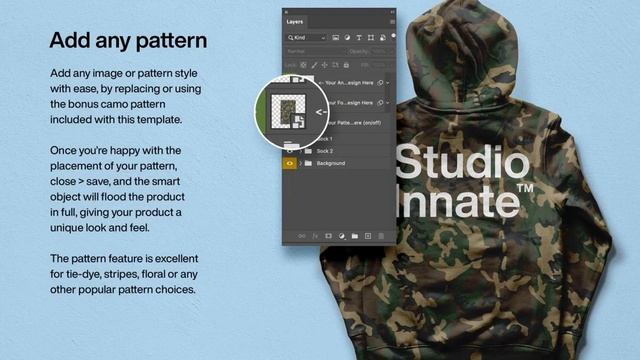Expand effects chevron on 'Your An...esign Here'
The height and width of the screenshot is (360, 640).
tap(388, 83)
